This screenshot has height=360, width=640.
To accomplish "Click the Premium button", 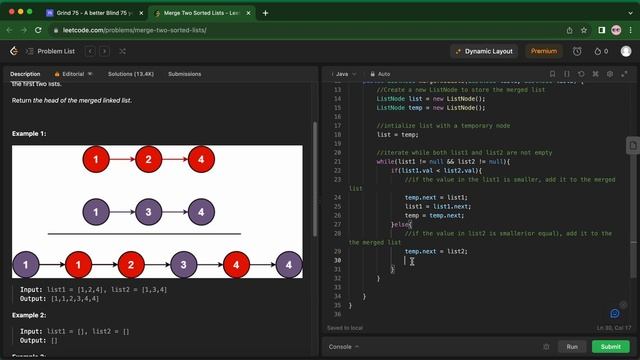I will pos(544,51).
